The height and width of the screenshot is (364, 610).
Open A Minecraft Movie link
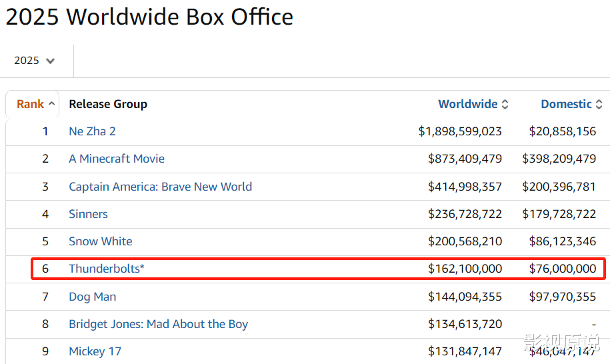click(x=117, y=159)
